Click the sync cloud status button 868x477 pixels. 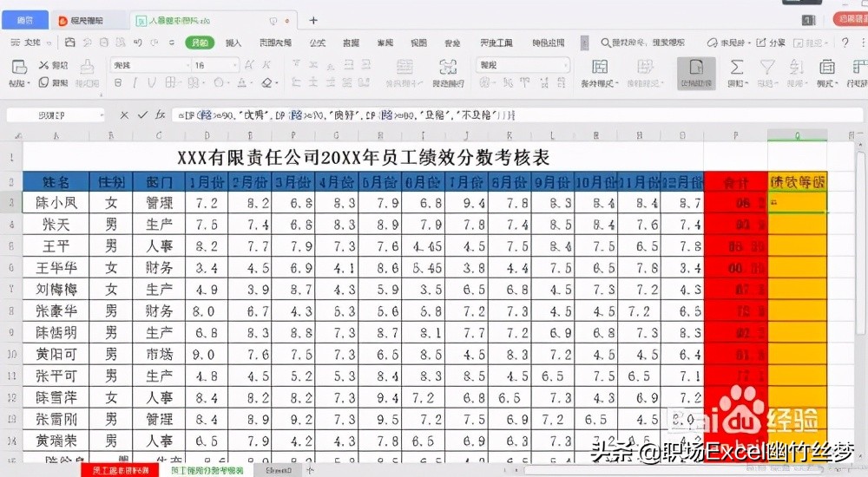(728, 42)
